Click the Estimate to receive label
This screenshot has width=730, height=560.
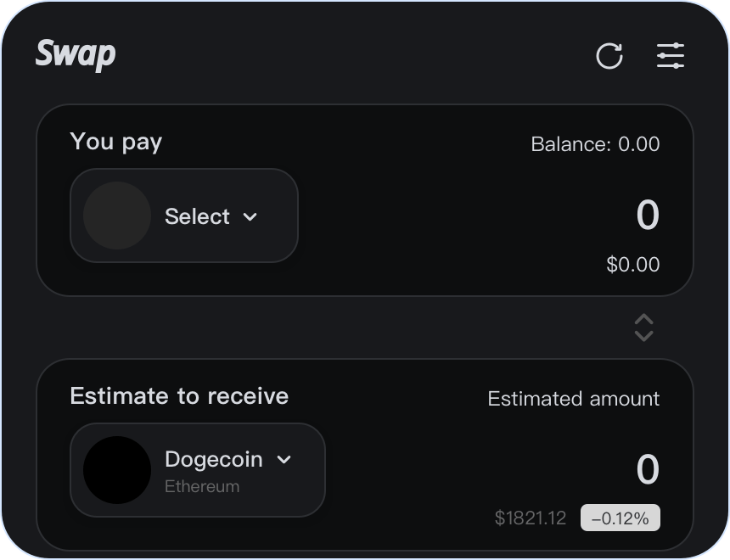click(179, 396)
